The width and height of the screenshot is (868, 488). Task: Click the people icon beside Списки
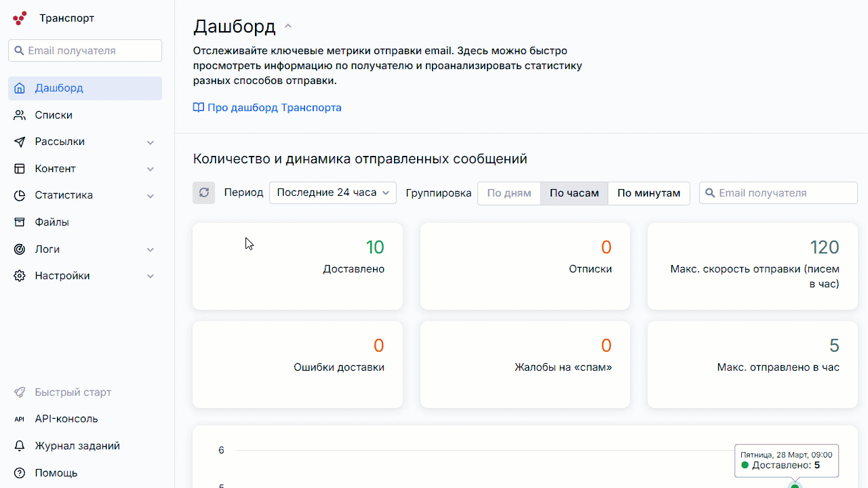click(x=20, y=115)
